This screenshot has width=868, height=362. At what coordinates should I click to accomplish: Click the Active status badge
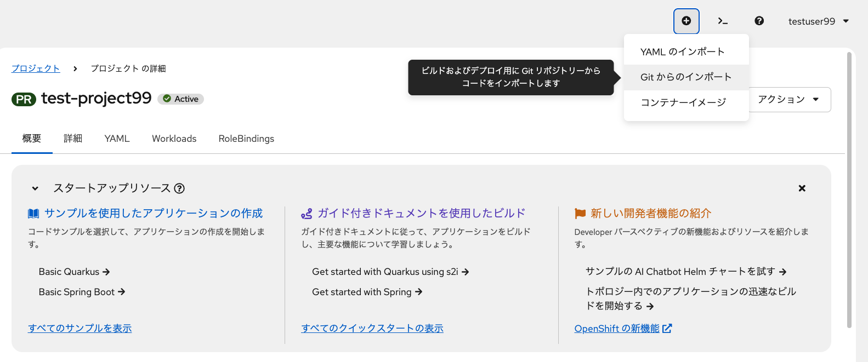181,99
